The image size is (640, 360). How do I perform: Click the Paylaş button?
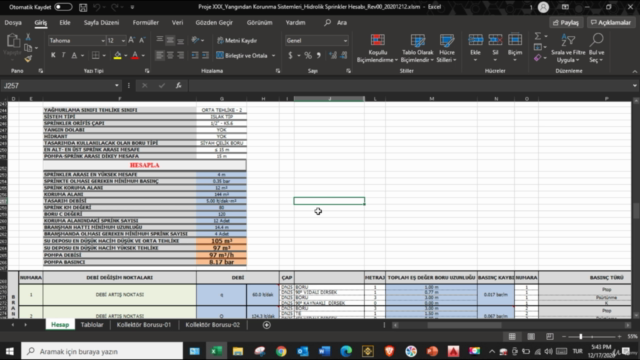[x=566, y=22]
